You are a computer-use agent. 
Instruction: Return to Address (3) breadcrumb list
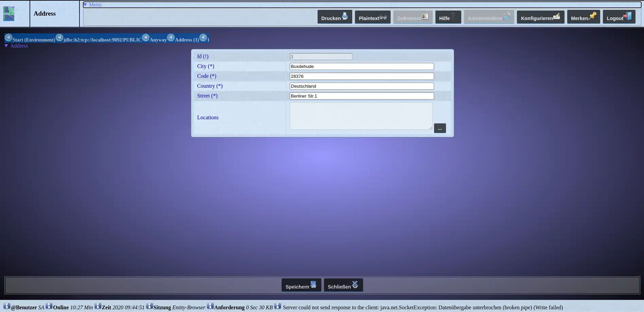(x=187, y=40)
